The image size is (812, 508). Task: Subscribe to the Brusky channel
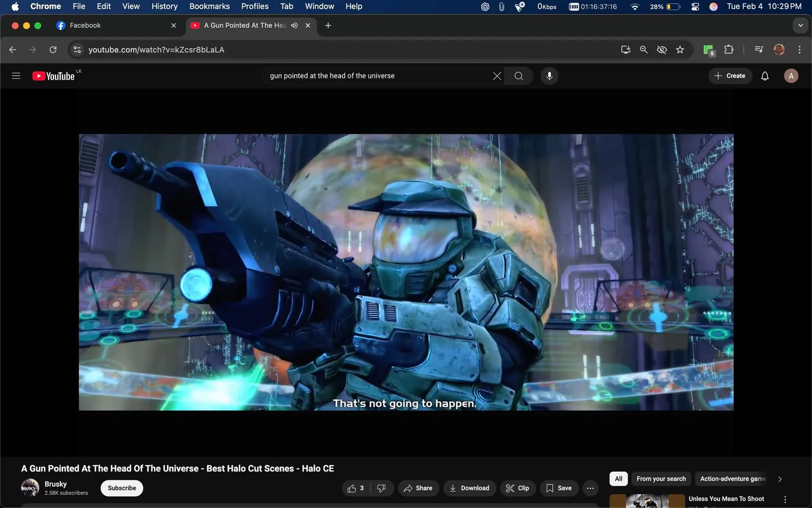click(122, 488)
